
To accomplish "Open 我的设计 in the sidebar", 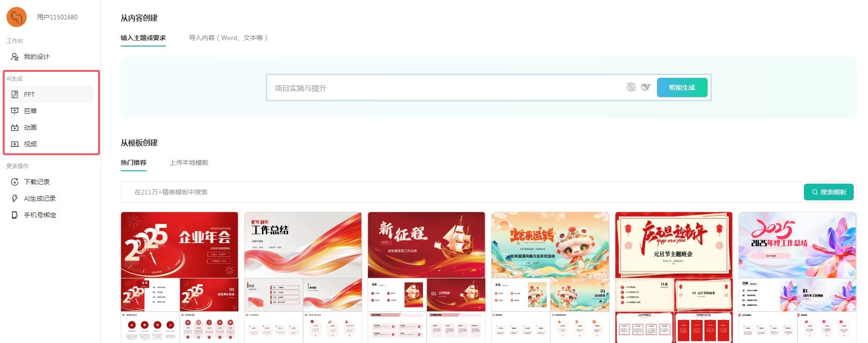I will tap(30, 57).
